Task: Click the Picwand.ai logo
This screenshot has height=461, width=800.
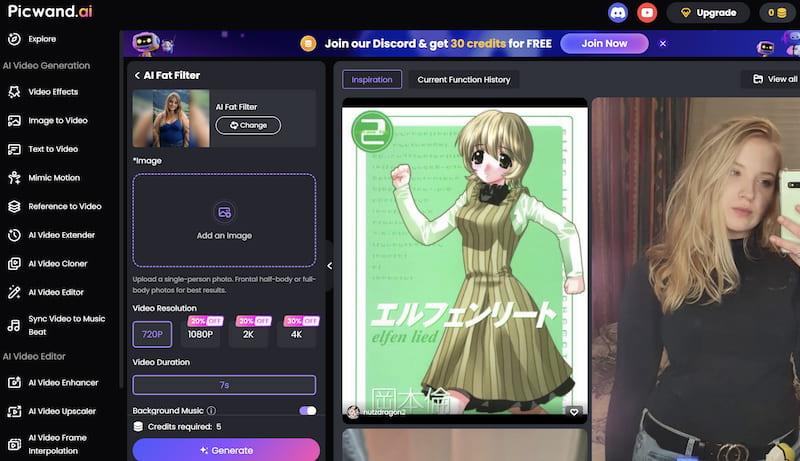Action: [50, 11]
